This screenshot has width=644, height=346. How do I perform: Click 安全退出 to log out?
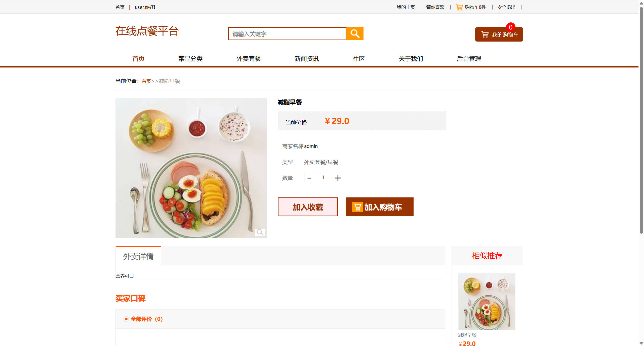point(506,7)
